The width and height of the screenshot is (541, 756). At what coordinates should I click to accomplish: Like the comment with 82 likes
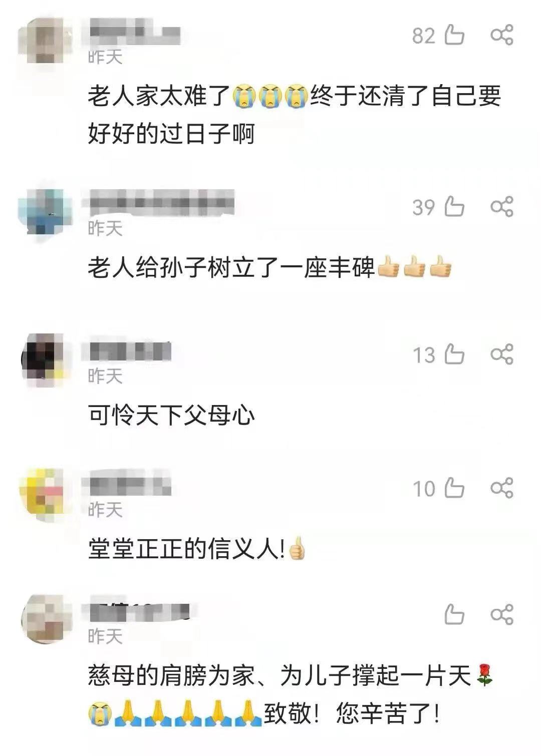point(454,35)
